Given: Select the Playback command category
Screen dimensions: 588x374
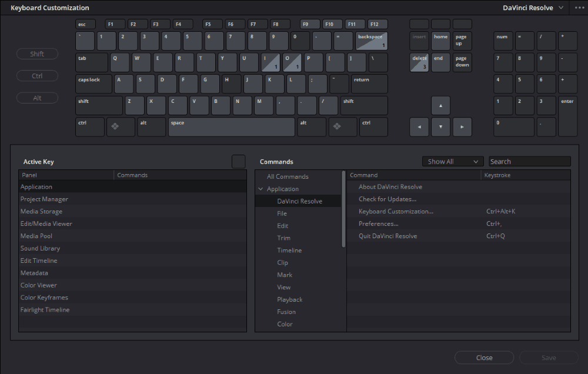Looking at the screenshot, I should click(x=290, y=300).
